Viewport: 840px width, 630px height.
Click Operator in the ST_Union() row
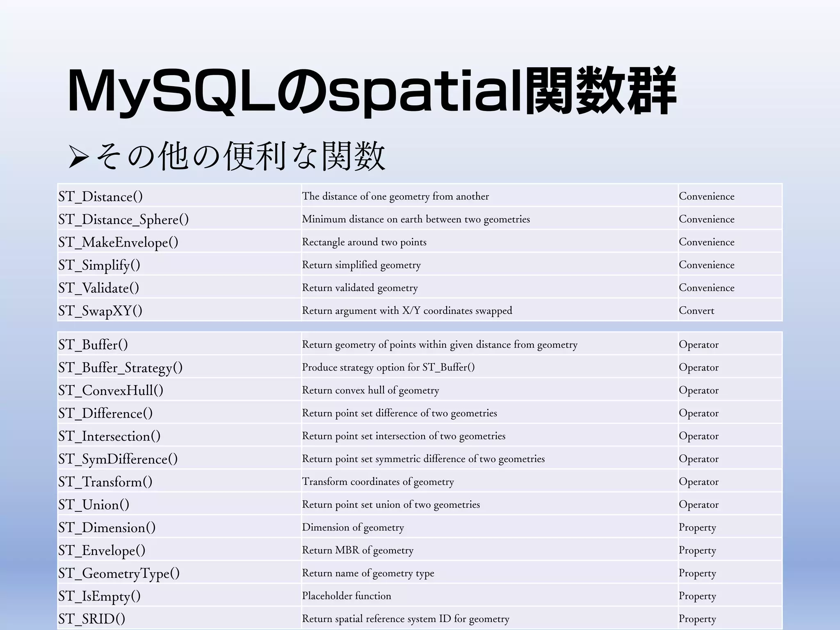698,505
